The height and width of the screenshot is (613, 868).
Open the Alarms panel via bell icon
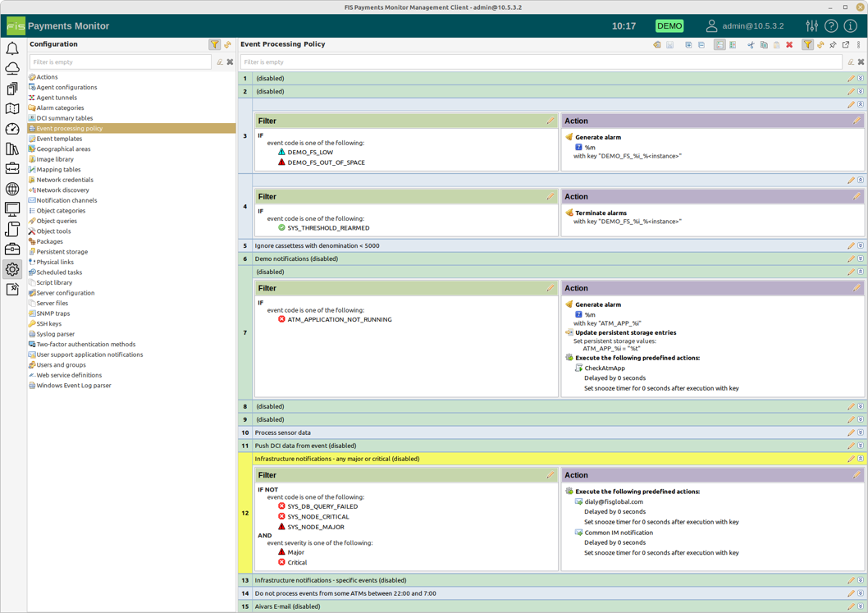pyautogui.click(x=11, y=49)
